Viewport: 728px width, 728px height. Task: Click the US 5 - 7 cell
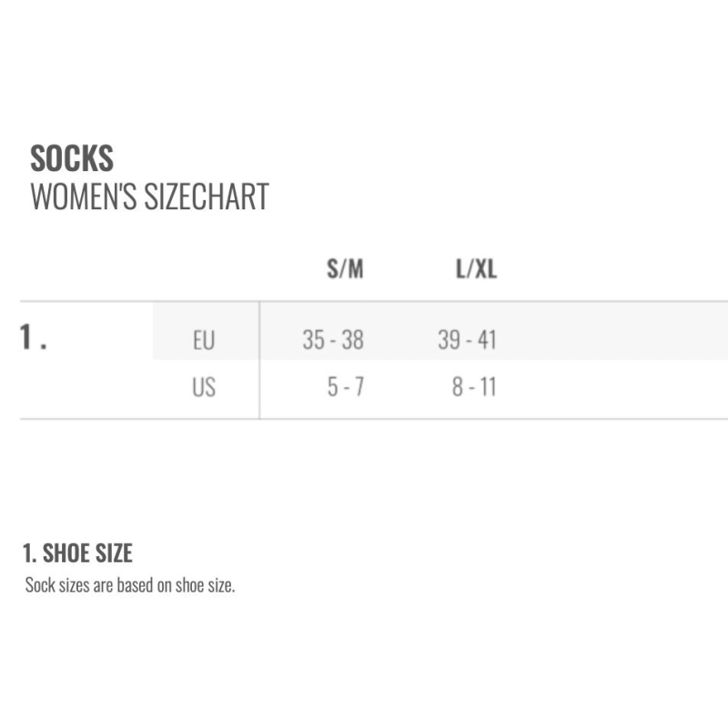(346, 387)
